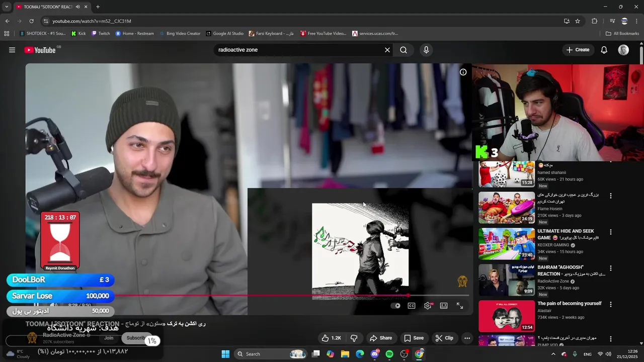Open the tab search dropdown arrow
This screenshot has height=362, width=644.
click(x=7, y=7)
